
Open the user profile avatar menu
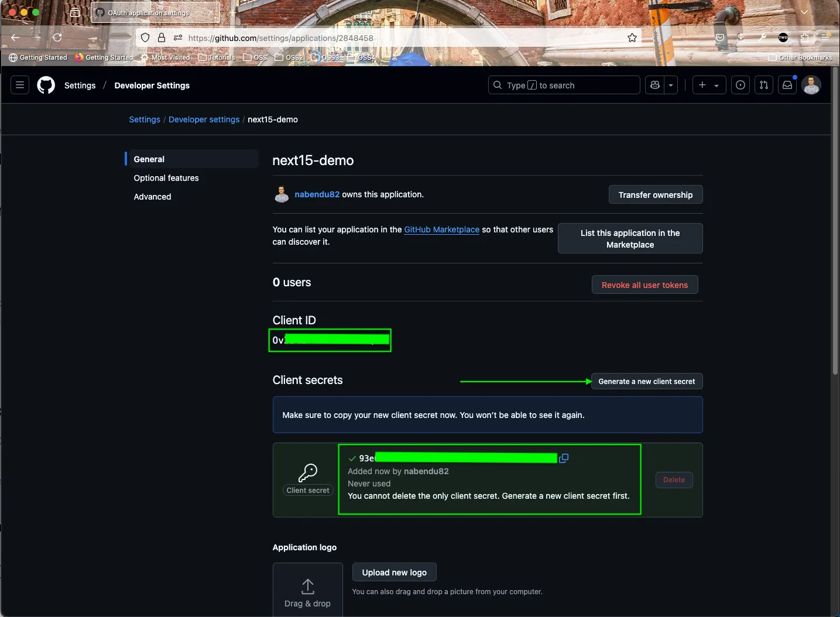811,85
